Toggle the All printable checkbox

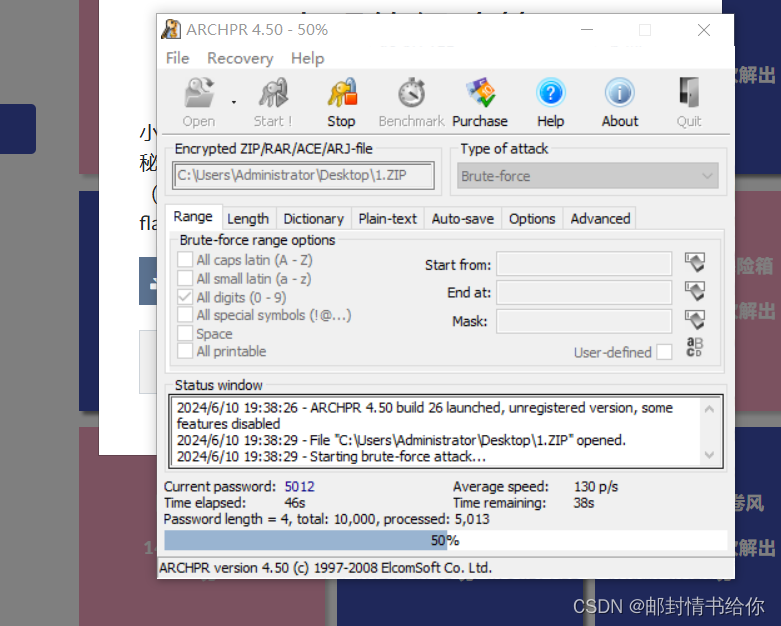click(185, 351)
